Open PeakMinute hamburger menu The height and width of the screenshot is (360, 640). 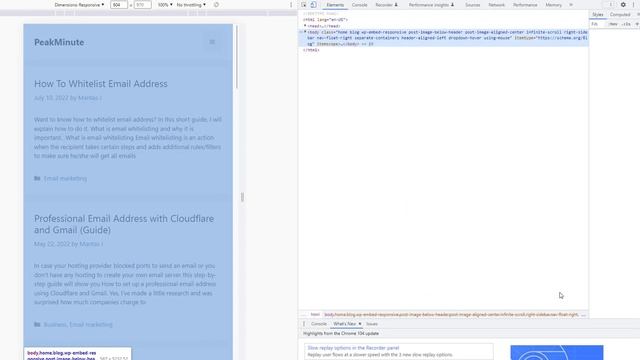(212, 42)
